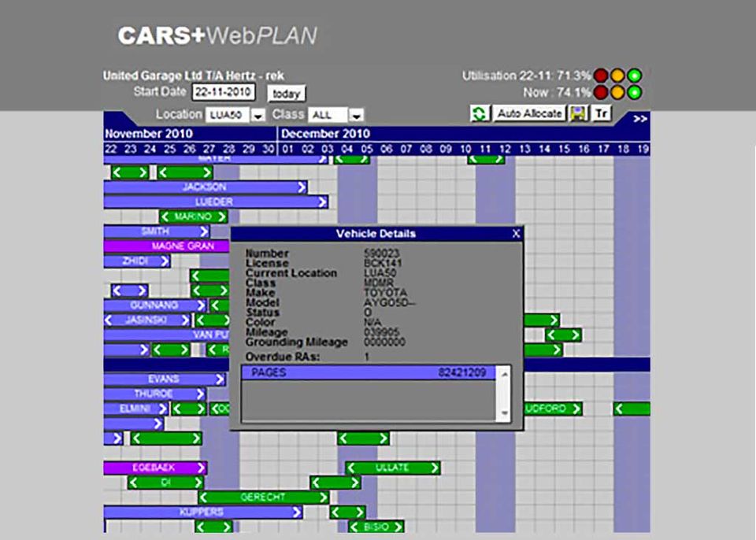The height and width of the screenshot is (540, 756).
Task: Select the SMITH rental bar
Action: (x=157, y=231)
